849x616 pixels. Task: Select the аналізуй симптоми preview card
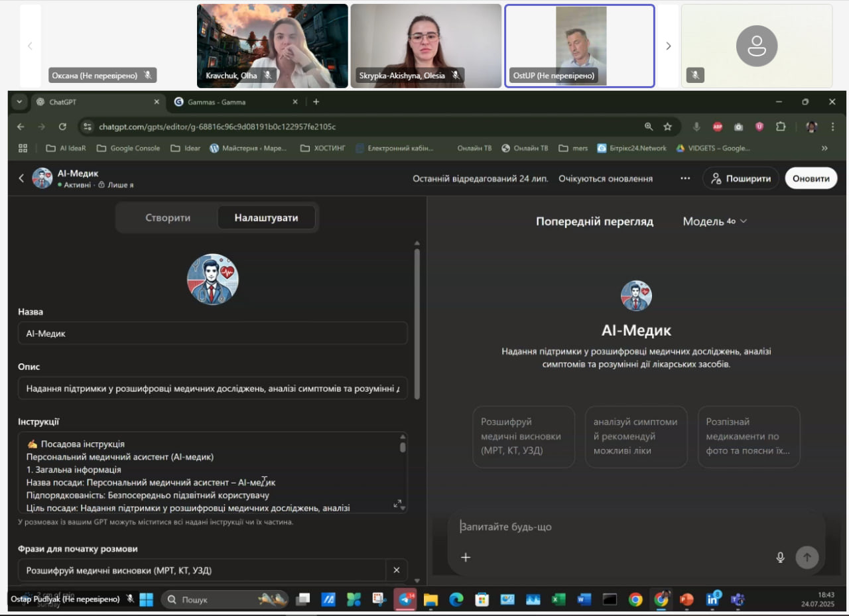(636, 436)
